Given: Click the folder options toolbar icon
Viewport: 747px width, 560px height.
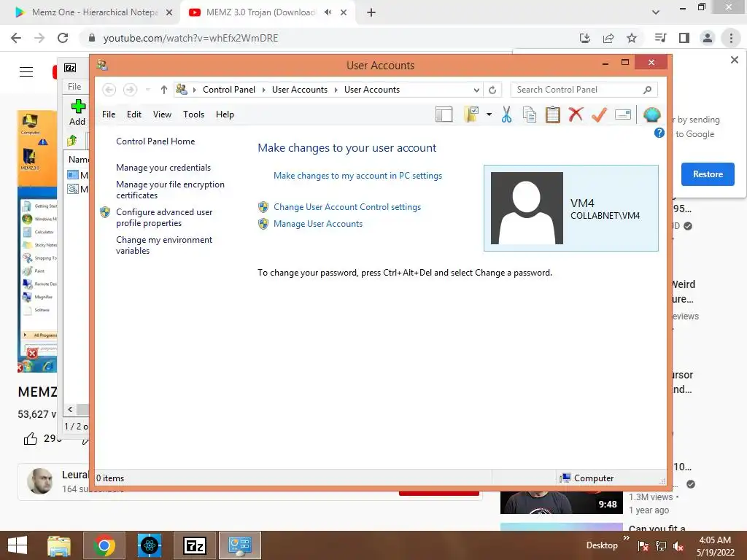Looking at the screenshot, I should coord(471,114).
